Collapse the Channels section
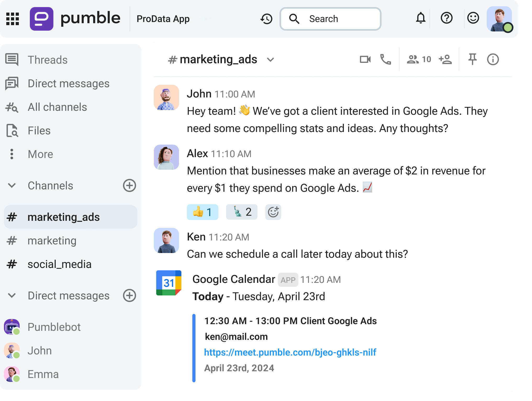The width and height of the screenshot is (532, 401). tap(12, 186)
